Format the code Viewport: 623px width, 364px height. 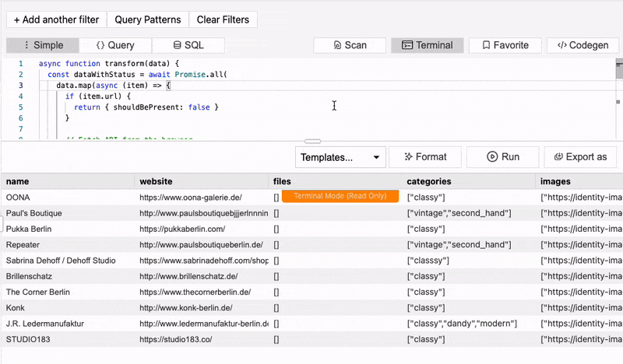(x=425, y=157)
